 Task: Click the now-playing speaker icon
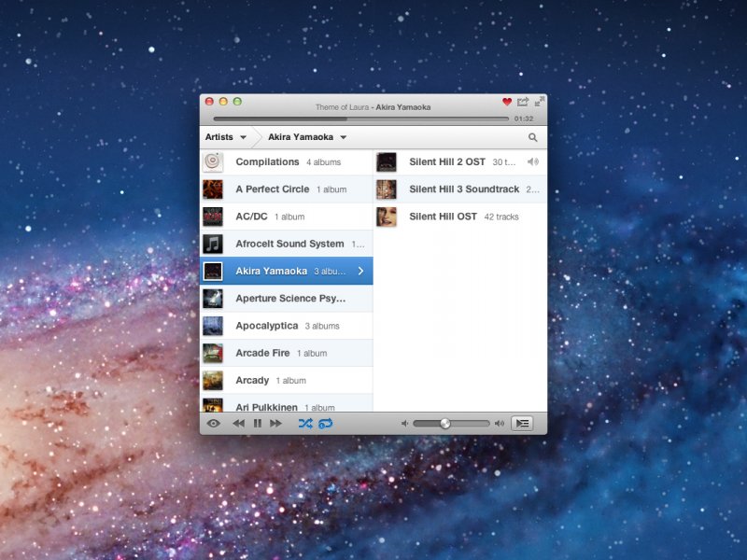(533, 161)
